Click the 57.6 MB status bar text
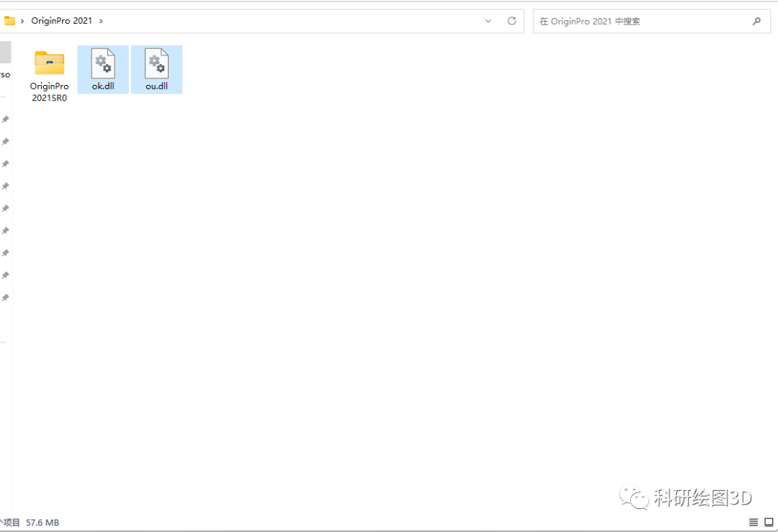The height and width of the screenshot is (532, 778). pos(43,523)
